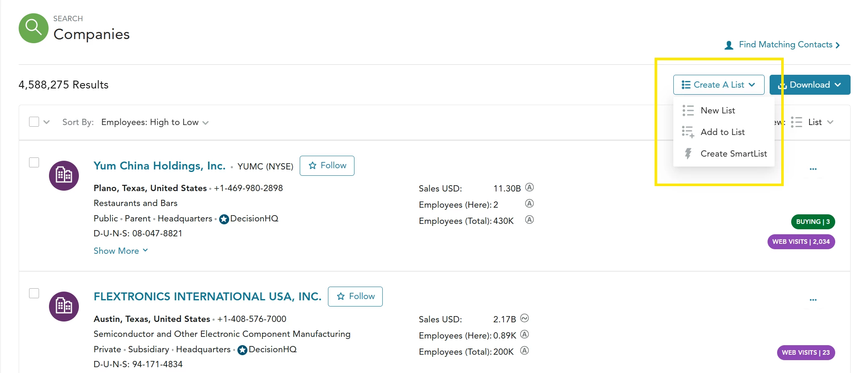Tick the Flextronics International checkbox
Viewport: 868px width, 373px height.
pyautogui.click(x=34, y=293)
